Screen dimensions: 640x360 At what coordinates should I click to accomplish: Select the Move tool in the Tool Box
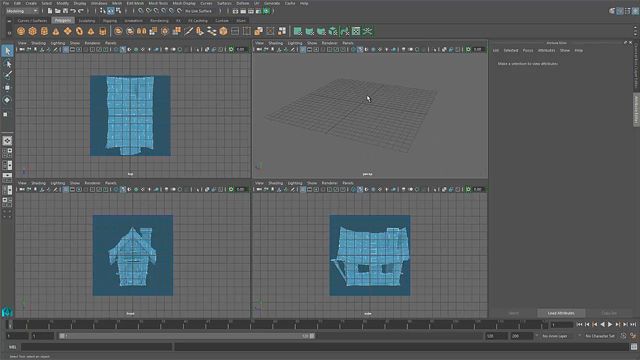click(7, 87)
